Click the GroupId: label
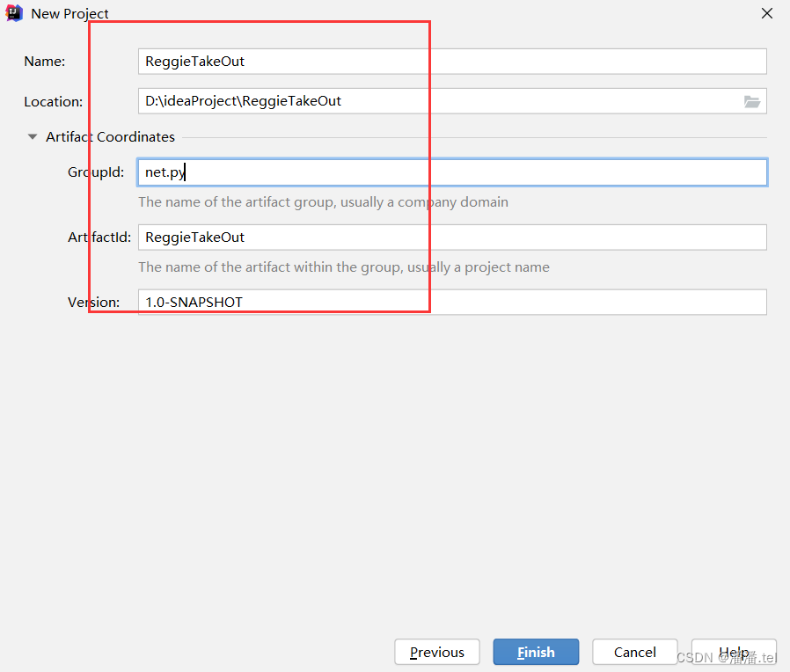 click(x=96, y=172)
